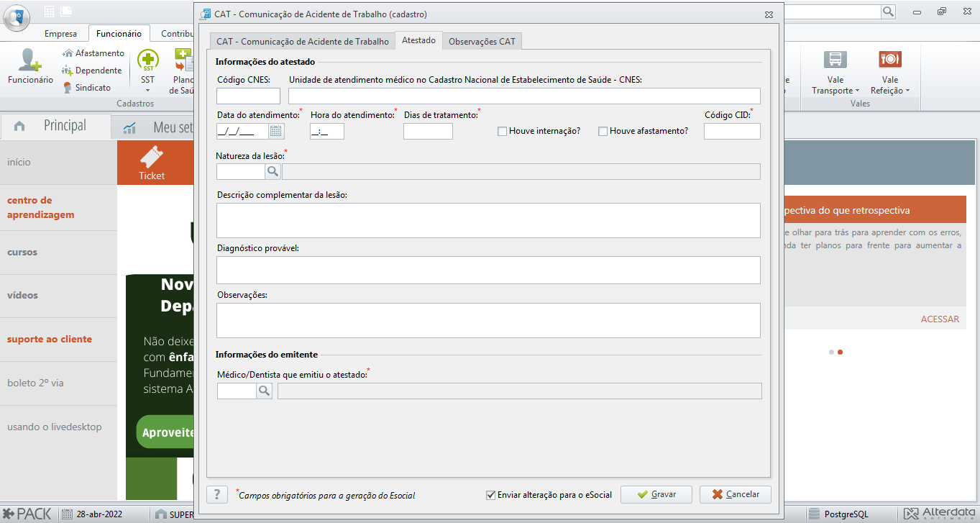Image resolution: width=980 pixels, height=523 pixels.
Task: Select the second carousel dot indicator
Action: coord(840,353)
